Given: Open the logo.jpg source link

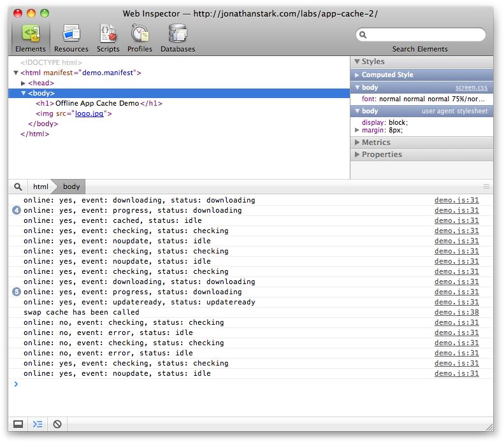Looking at the screenshot, I should pyautogui.click(x=89, y=114).
